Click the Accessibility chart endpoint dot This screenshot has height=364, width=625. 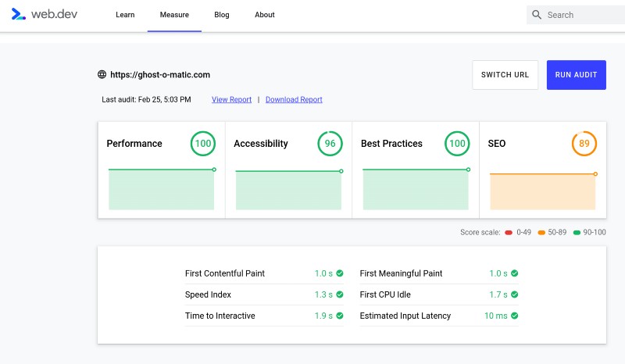pyautogui.click(x=341, y=171)
